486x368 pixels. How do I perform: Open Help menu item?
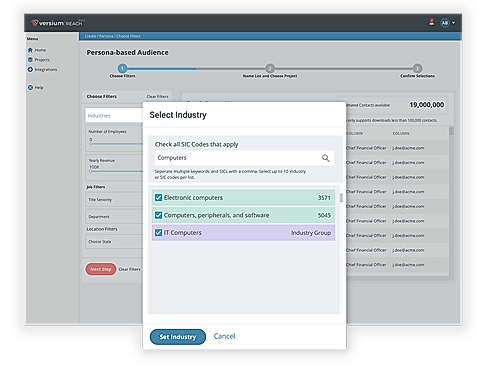point(39,87)
